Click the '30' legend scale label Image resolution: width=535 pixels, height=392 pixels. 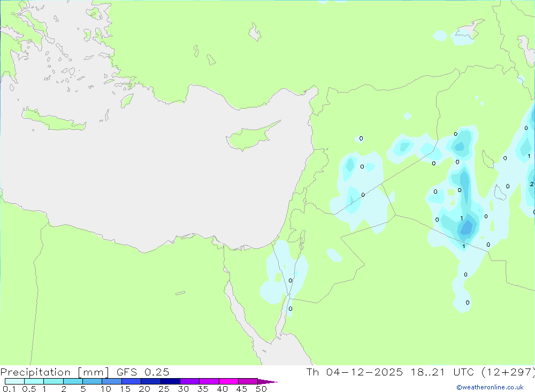coord(183,389)
